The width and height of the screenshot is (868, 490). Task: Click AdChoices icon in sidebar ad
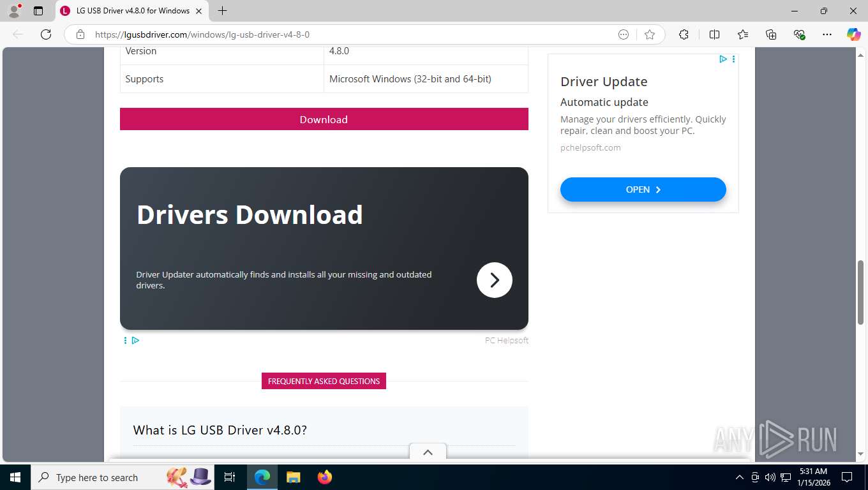722,59
